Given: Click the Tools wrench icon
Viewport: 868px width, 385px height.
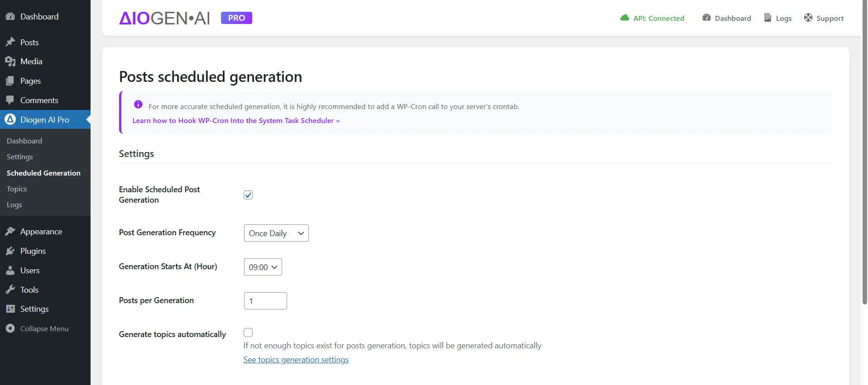Looking at the screenshot, I should (x=10, y=290).
